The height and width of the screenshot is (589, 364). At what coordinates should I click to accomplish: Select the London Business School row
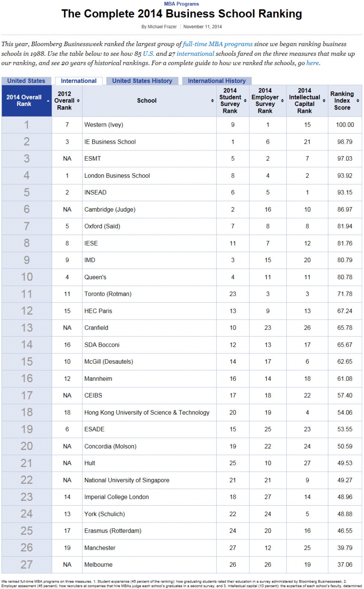coord(117,176)
